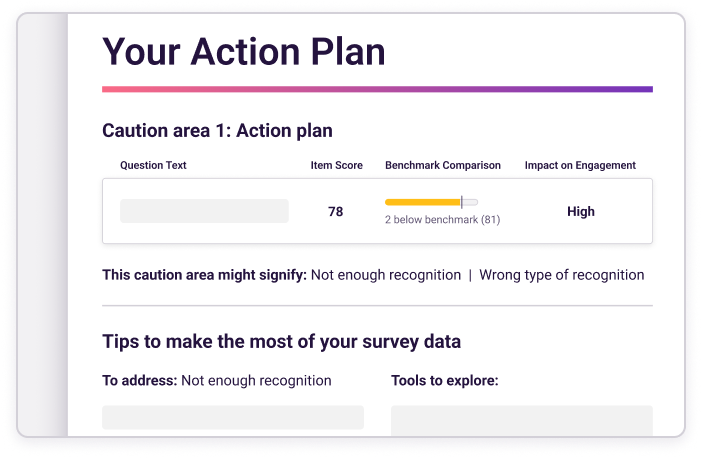Click the benchmark marker on the bar
This screenshot has width=702, height=458.
(x=462, y=202)
